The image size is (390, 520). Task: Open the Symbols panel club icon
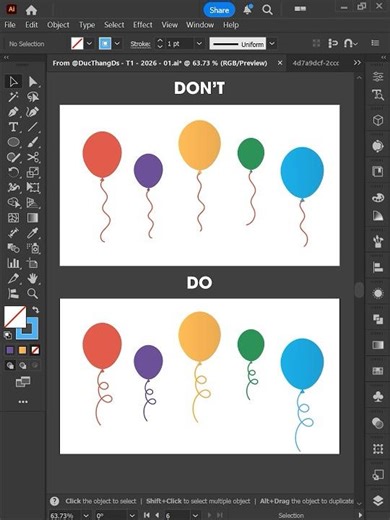[378, 396]
